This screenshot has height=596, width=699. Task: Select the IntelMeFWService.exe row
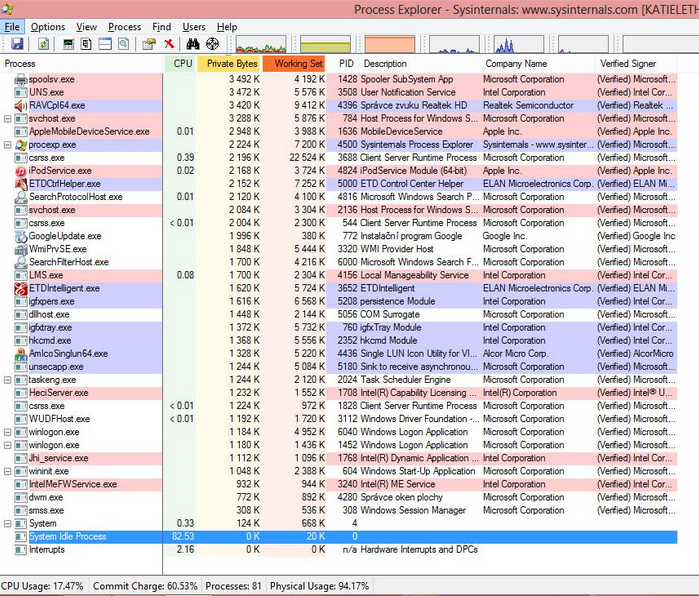[339, 485]
